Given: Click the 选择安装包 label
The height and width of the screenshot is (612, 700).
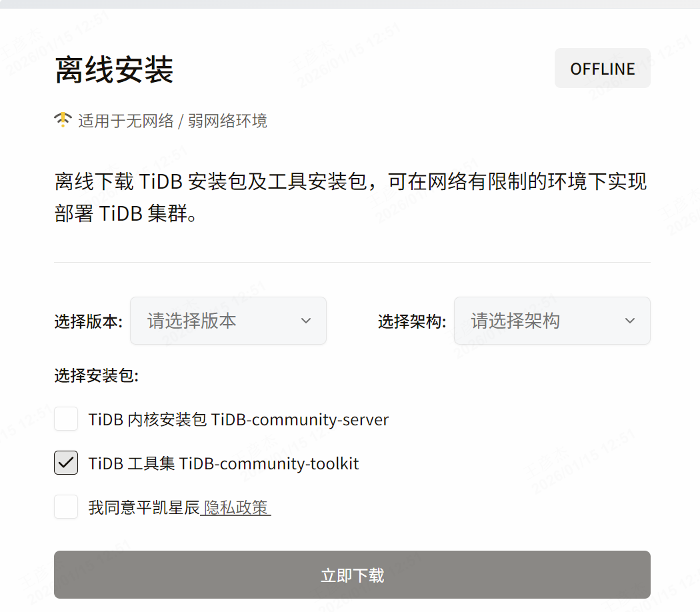Looking at the screenshot, I should pyautogui.click(x=96, y=376).
